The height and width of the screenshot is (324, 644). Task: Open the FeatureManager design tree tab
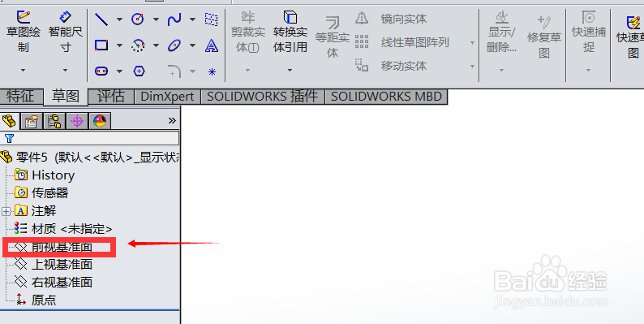click(10, 121)
